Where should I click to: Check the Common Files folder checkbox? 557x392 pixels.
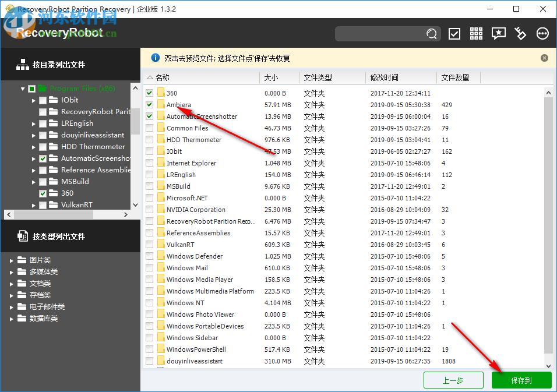point(150,128)
